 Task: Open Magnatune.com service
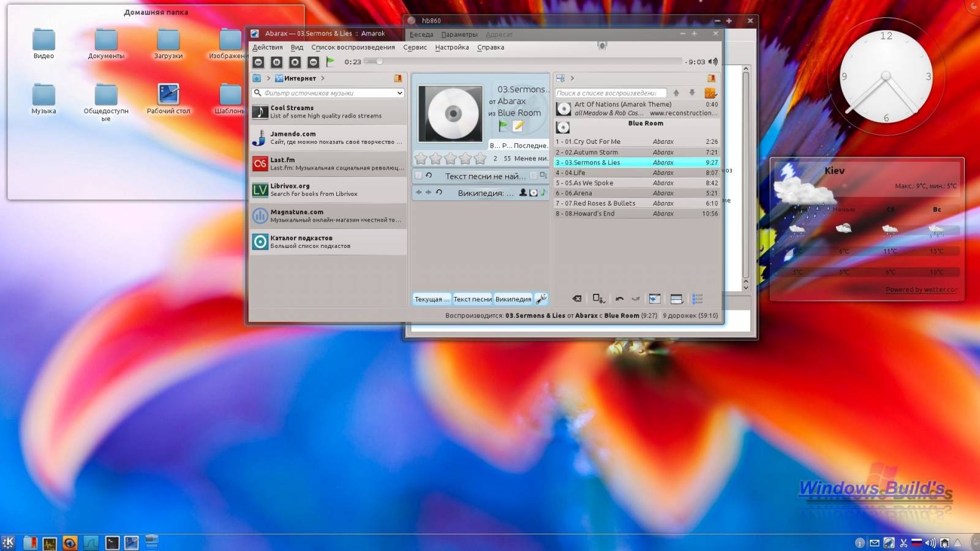point(328,216)
